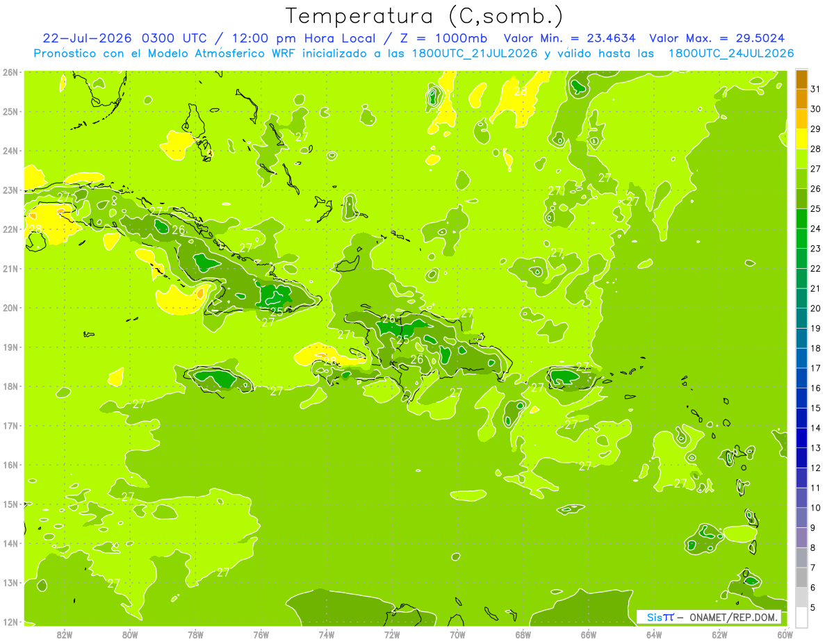Viewport: 834px width, 644px height.
Task: Click the '18N' latitude axis label
Action: pos(10,386)
